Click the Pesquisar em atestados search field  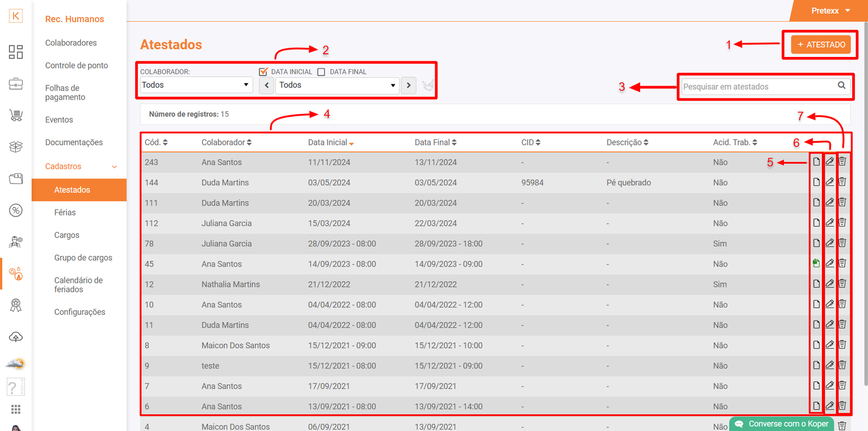click(x=757, y=87)
